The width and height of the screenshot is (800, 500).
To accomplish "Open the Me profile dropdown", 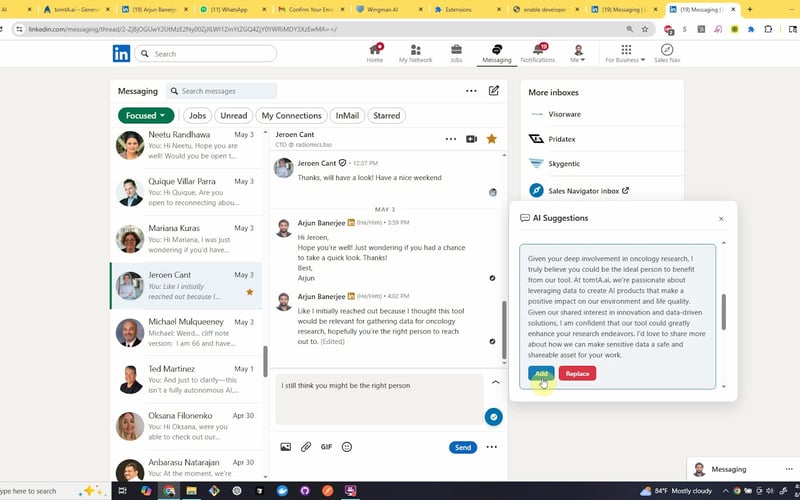I will point(578,53).
